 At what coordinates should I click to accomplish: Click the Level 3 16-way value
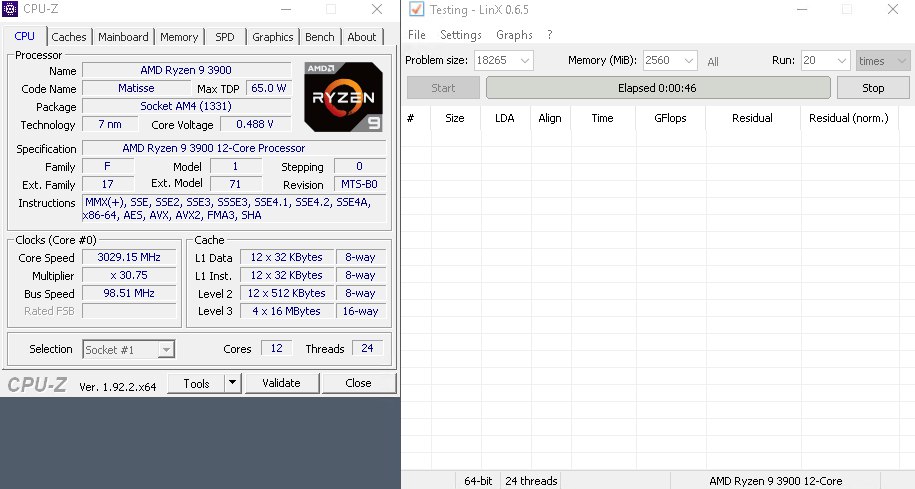(360, 312)
